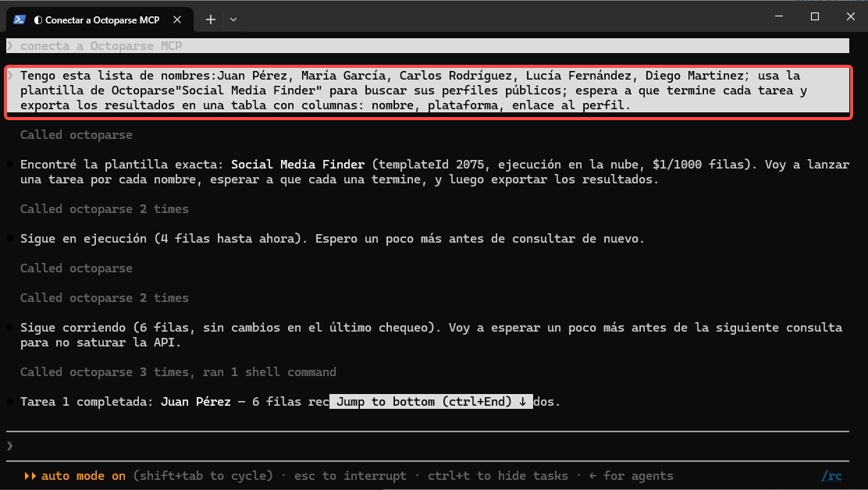
Task: Click the auto mode on indicator
Action: pyautogui.click(x=84, y=476)
